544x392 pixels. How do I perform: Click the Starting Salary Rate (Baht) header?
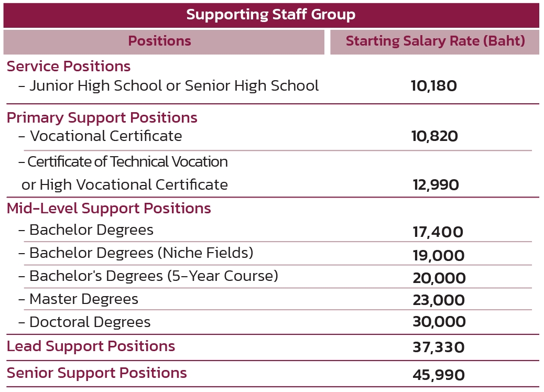pos(435,41)
